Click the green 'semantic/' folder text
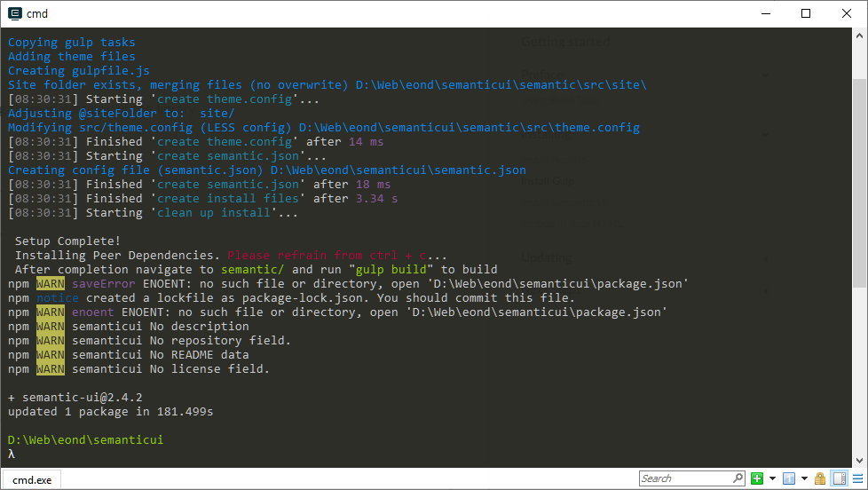868x490 pixels. pos(252,269)
